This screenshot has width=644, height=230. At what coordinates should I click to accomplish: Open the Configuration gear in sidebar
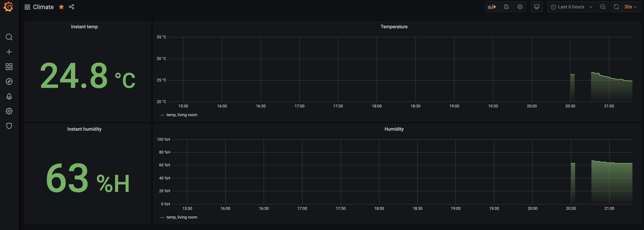pyautogui.click(x=9, y=111)
